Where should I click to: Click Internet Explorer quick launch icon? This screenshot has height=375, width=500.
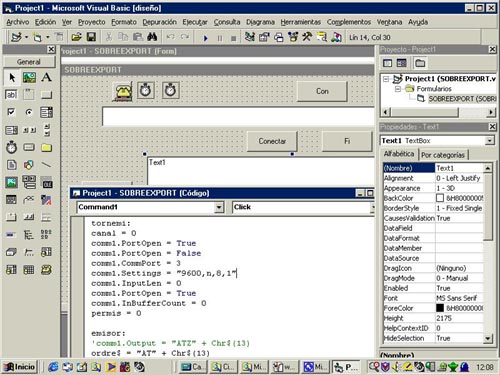pos(53,367)
